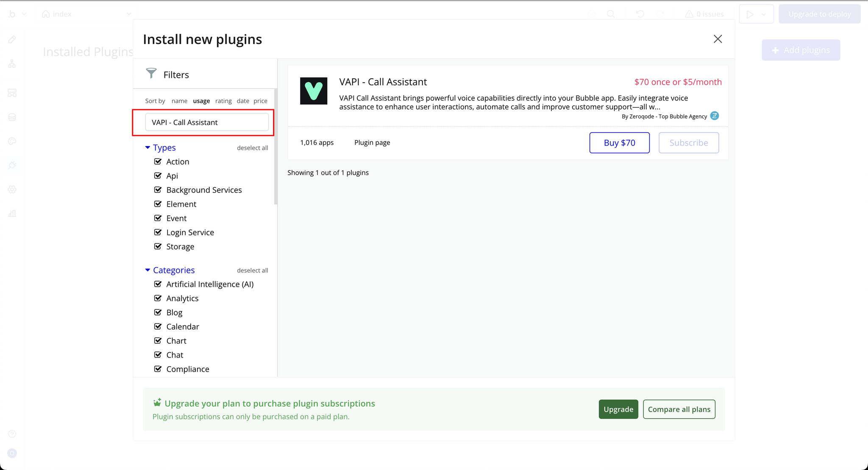Image resolution: width=868 pixels, height=470 pixels.
Task: Open the Design tab pencil icon in sidebar
Action: (12, 39)
